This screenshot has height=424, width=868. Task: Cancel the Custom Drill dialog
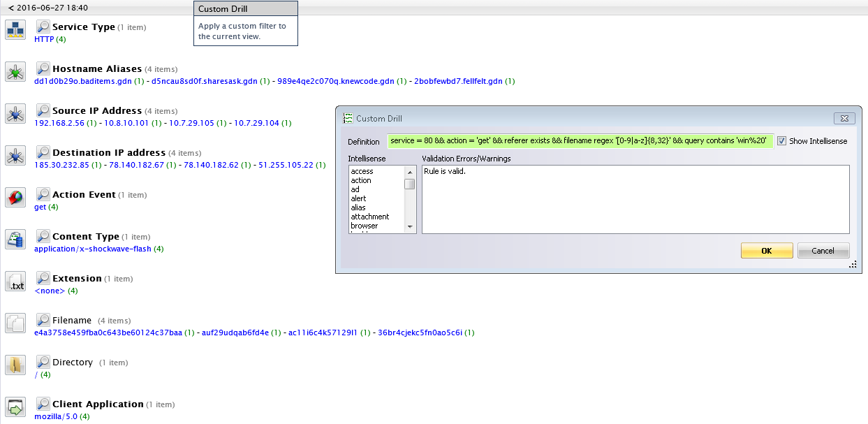(823, 251)
